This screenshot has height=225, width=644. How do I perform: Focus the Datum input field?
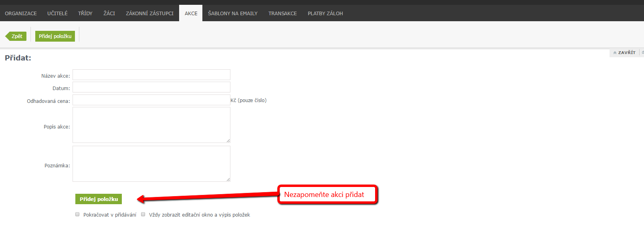(151, 87)
